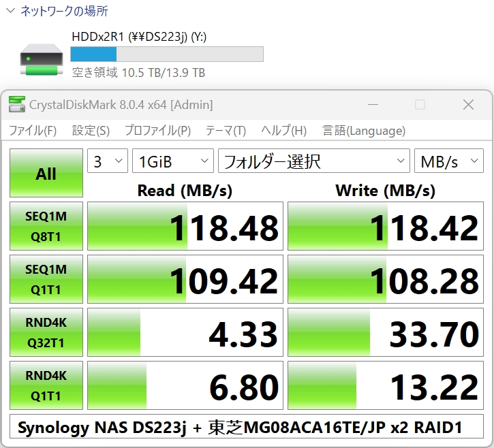Viewport: 494px width, 448px height.
Task: Click the RND4K Q32T1 read value 4.33
Action: point(185,332)
